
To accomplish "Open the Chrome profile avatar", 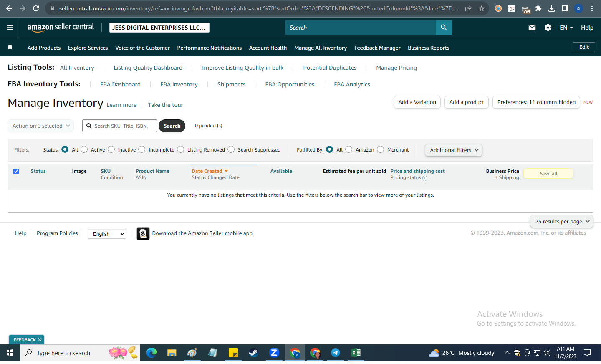I will pyautogui.click(x=578, y=8).
